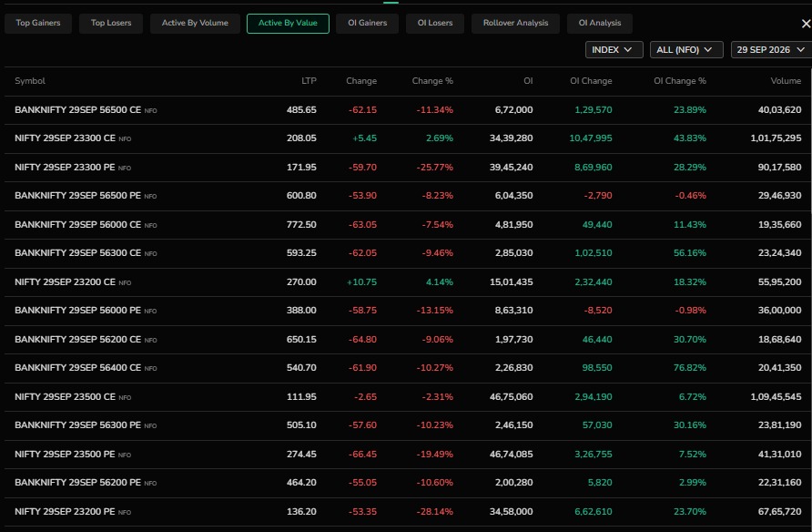Click OI change value -2,790

[598, 196]
